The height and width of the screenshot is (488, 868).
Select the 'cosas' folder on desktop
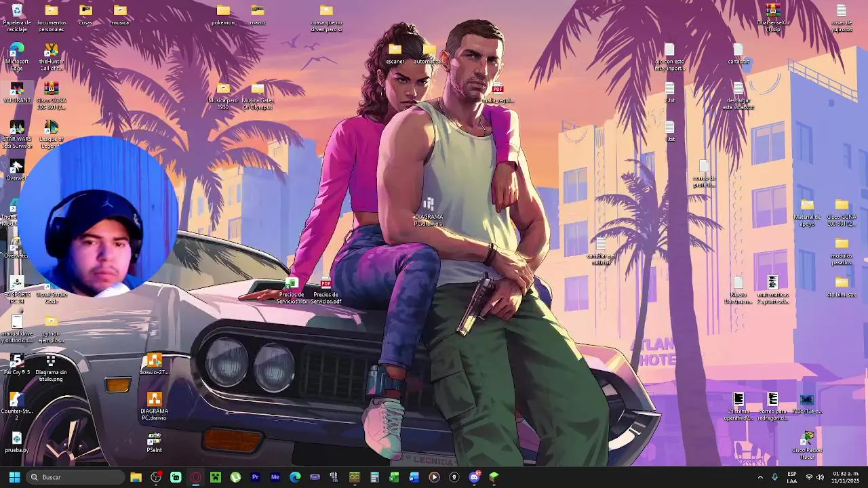(x=85, y=15)
